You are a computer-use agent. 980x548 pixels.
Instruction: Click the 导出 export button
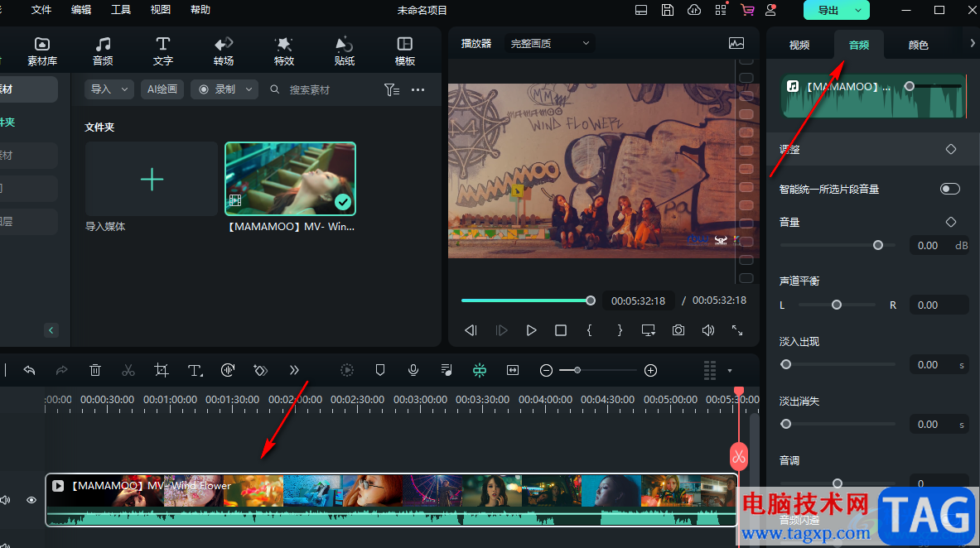[828, 11]
